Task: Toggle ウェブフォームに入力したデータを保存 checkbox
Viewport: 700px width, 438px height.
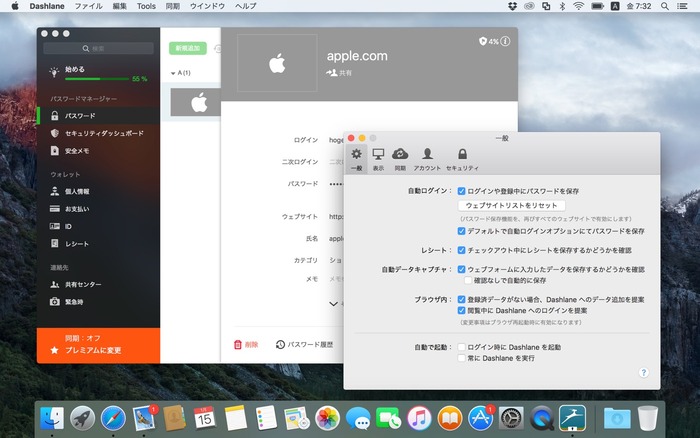Action: pos(461,269)
